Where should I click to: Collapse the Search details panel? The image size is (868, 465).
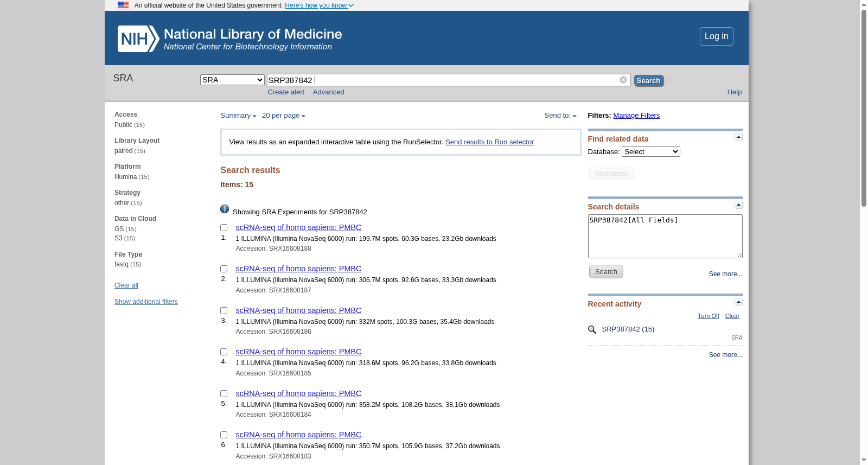(x=738, y=205)
